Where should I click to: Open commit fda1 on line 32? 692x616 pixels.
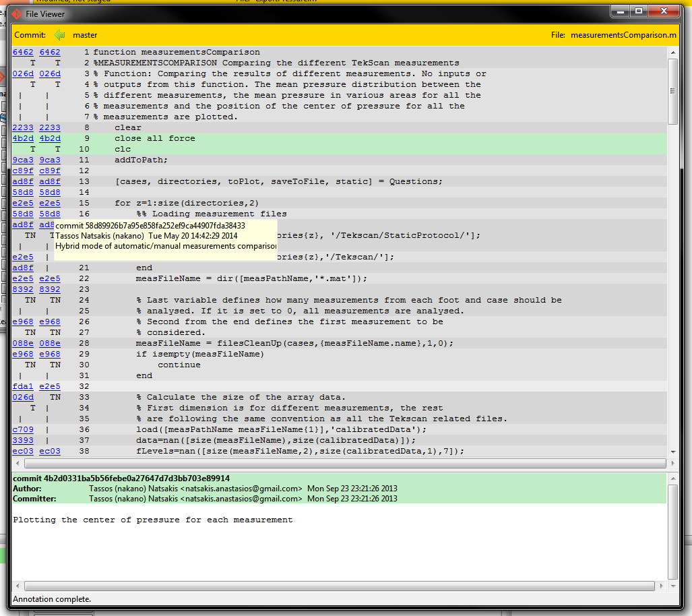[23, 386]
